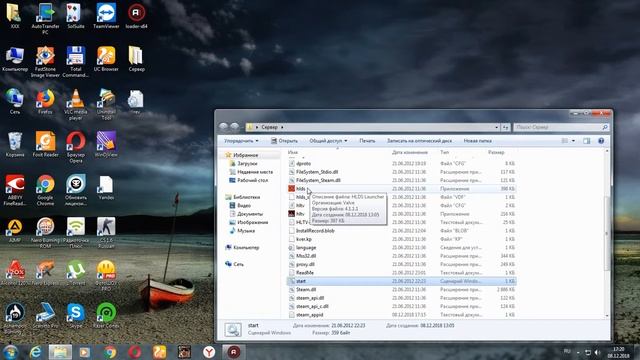Create a folder with Новая папка
Viewport: 640px width, 360px height.
click(x=477, y=140)
